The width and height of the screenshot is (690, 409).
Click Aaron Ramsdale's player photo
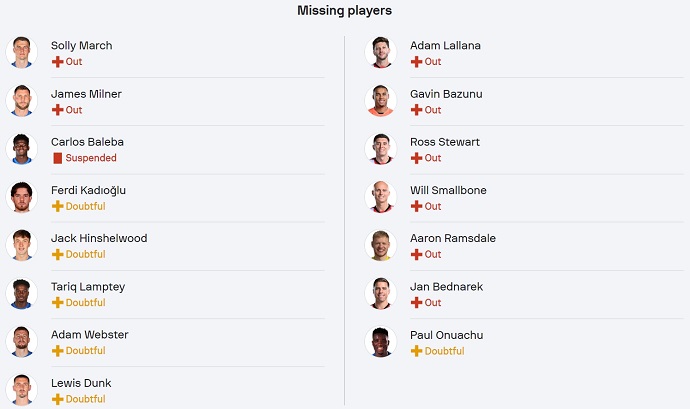[x=380, y=246]
